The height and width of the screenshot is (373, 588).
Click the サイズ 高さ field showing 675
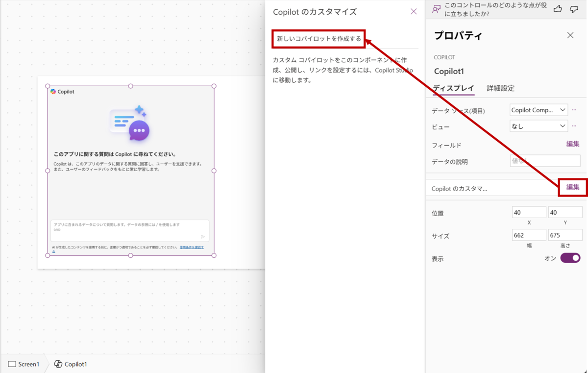tap(565, 235)
